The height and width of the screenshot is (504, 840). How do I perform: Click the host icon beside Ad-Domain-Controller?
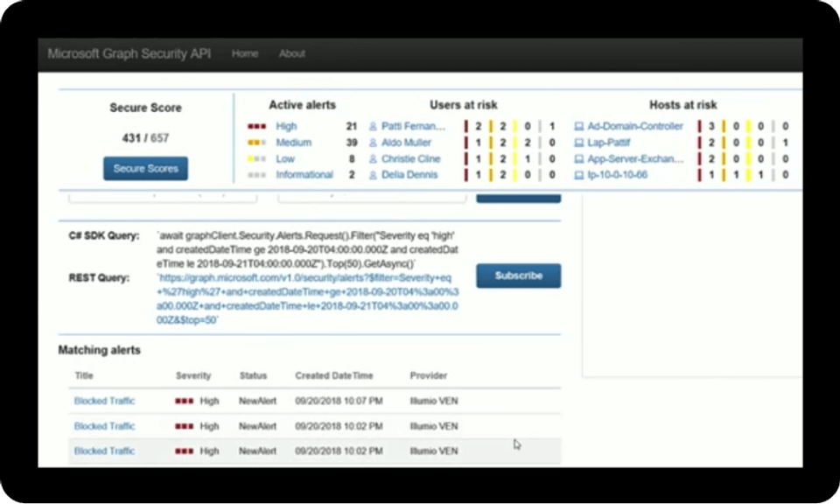coord(581,126)
